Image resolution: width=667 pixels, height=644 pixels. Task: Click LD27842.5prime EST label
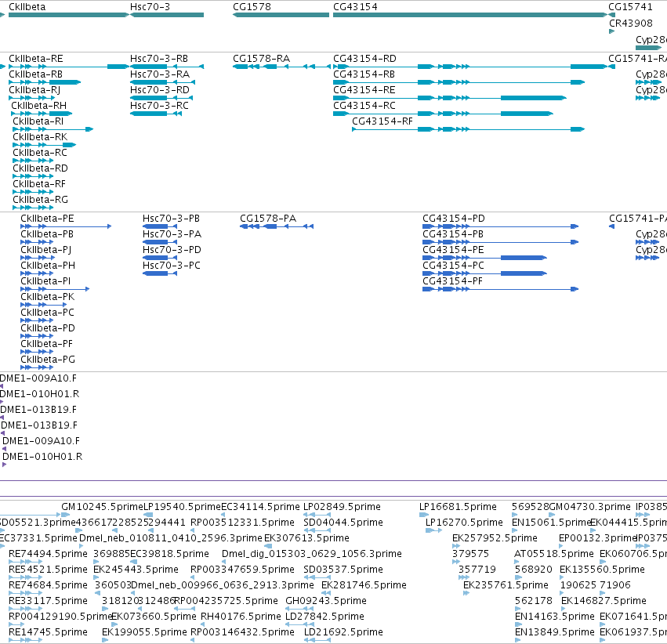pyautogui.click(x=324, y=617)
